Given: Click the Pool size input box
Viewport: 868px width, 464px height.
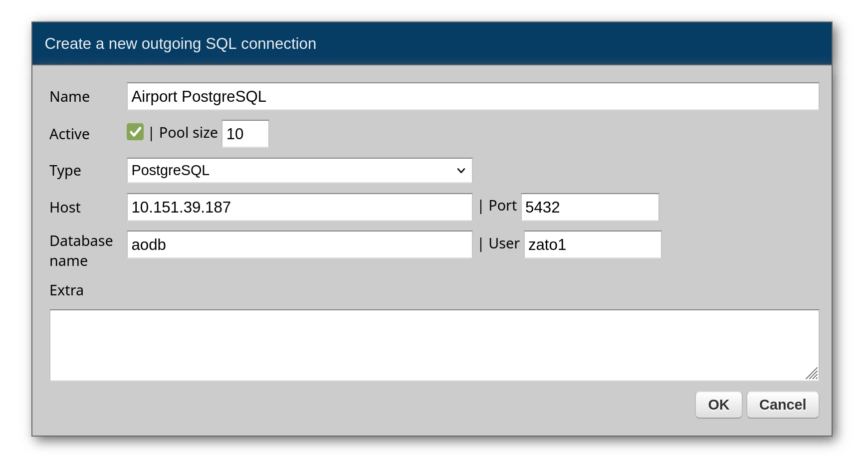Looking at the screenshot, I should point(245,134).
